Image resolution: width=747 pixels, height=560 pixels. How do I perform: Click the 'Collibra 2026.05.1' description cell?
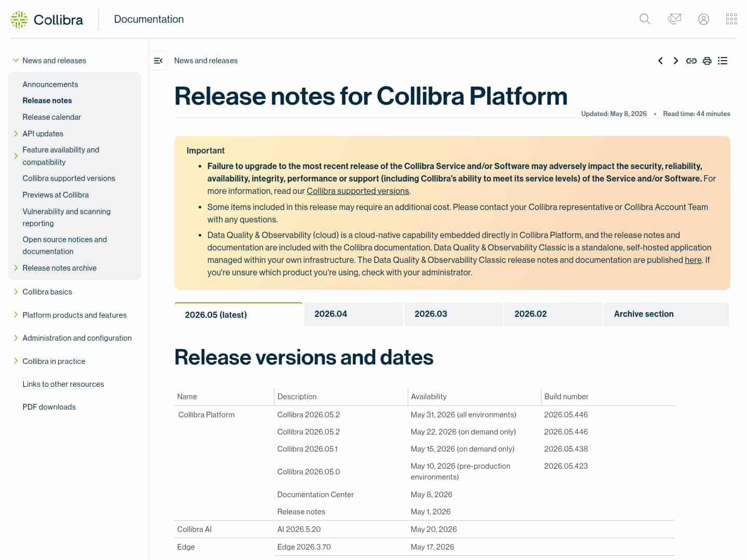coord(308,449)
